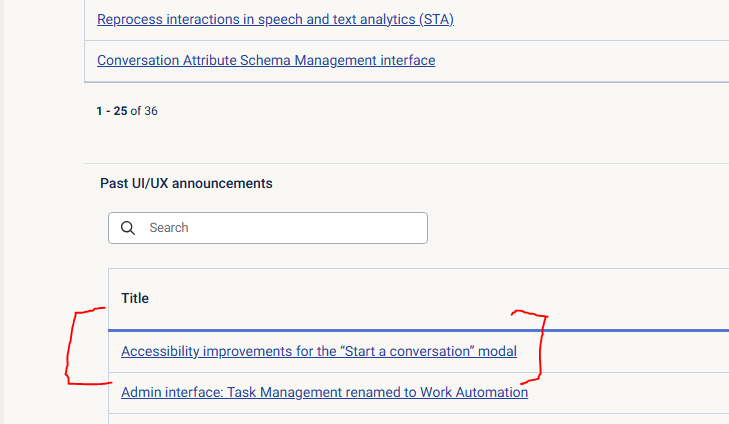Focus the Past UI/UX announcements search field

coord(280,228)
